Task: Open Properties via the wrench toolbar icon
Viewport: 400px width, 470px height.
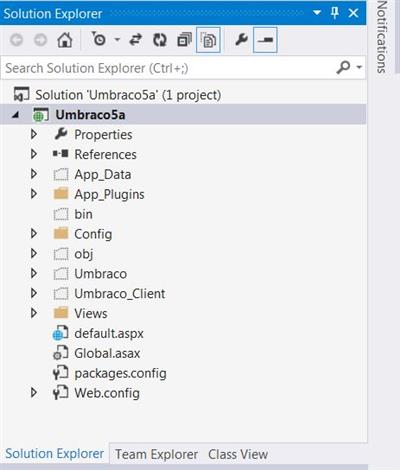Action: click(241, 40)
